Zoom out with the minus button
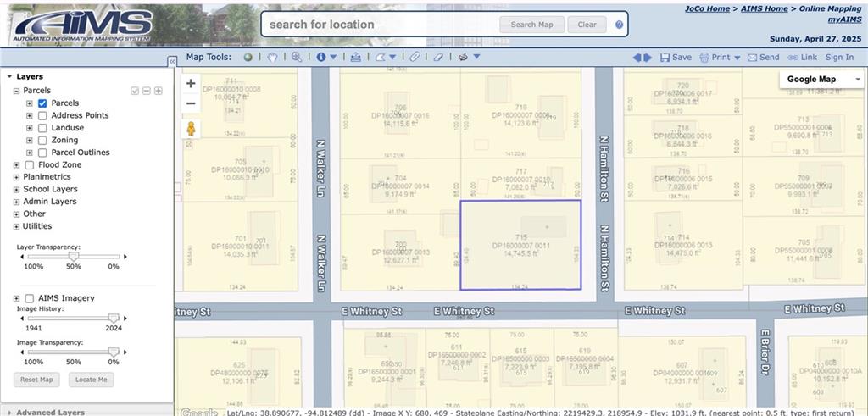The image size is (868, 416). pyautogui.click(x=191, y=103)
